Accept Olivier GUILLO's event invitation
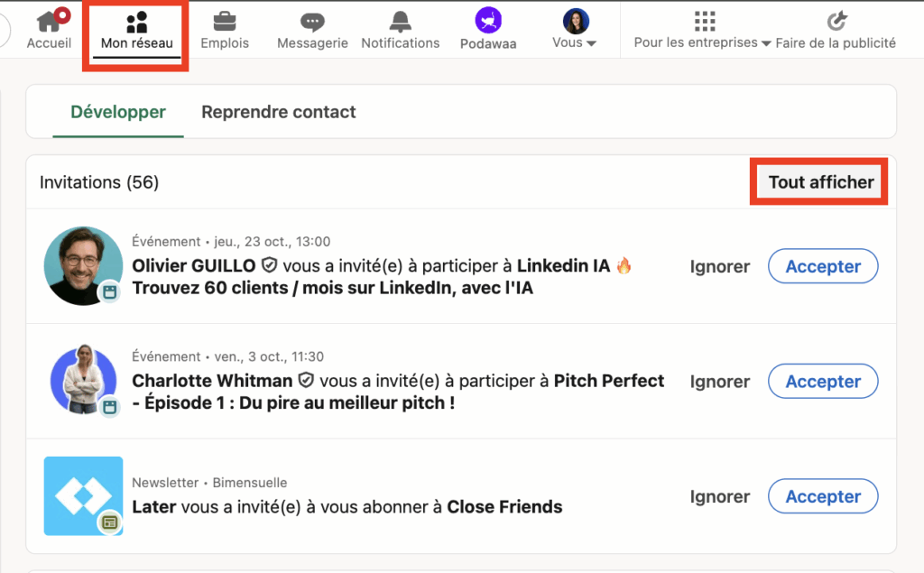The width and height of the screenshot is (924, 573). click(822, 266)
